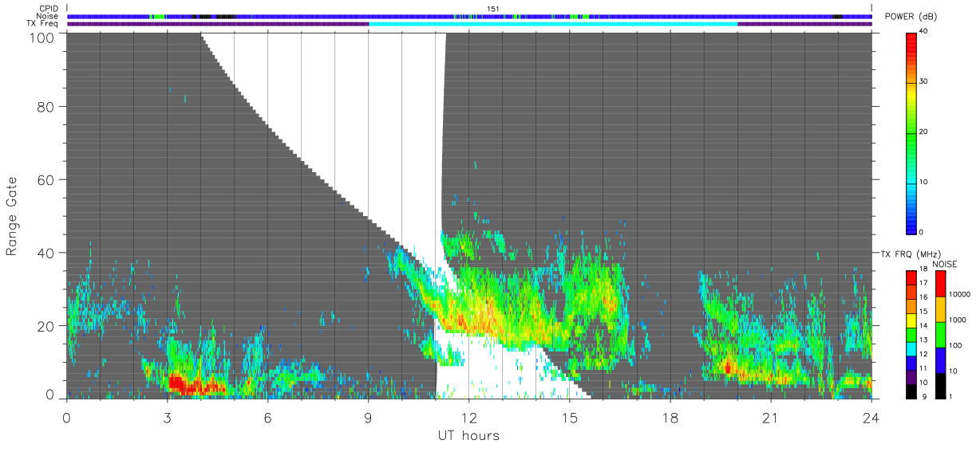Click the '17' tick on TX FRQ legend
This screenshot has height=452, width=980.
pyautogui.click(x=923, y=283)
